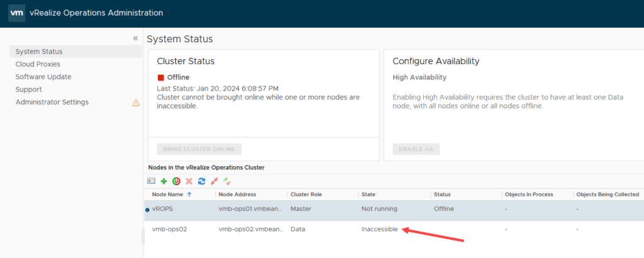This screenshot has height=258, width=644.
Task: Click the green-red rebalance arrows icon
Action: pos(226,181)
